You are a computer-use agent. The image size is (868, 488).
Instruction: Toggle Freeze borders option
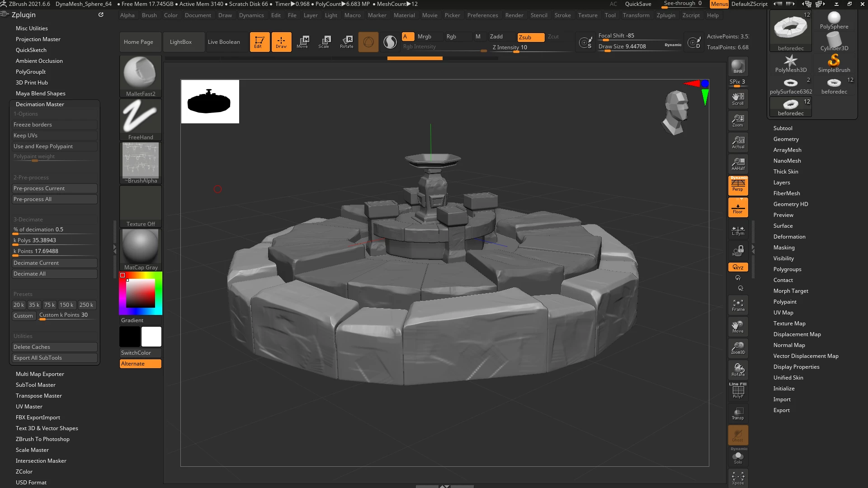54,125
